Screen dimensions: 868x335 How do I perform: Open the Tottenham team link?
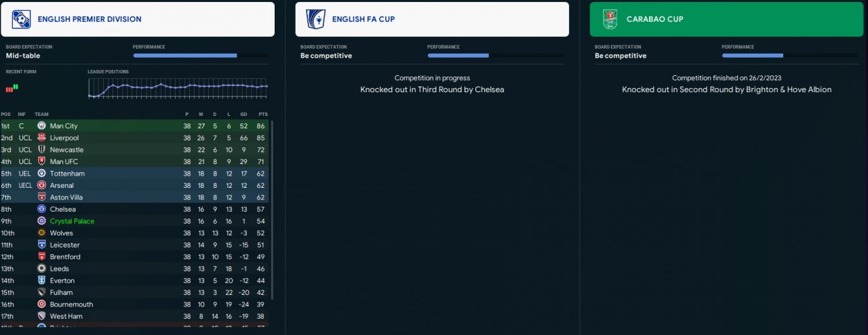(67, 174)
